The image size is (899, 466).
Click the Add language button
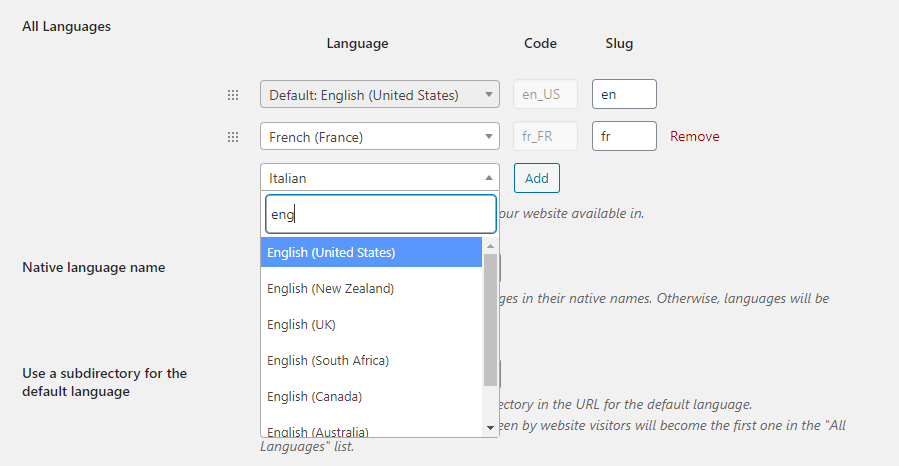pos(537,178)
